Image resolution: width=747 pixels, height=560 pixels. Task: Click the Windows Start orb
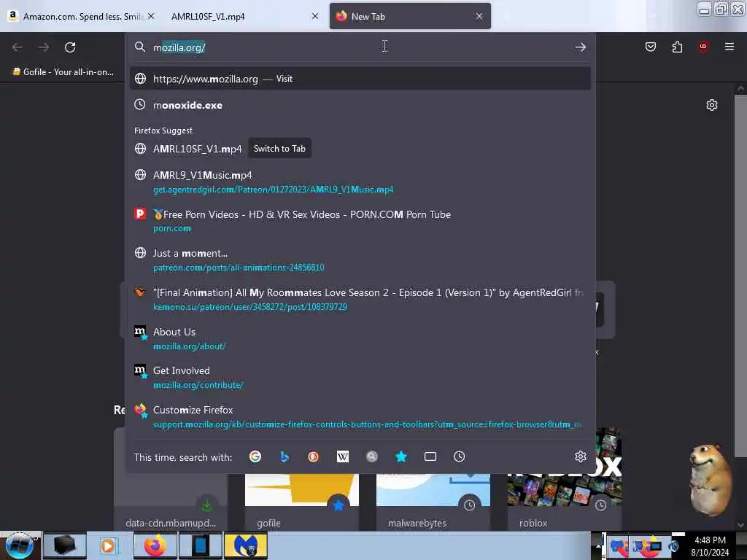pos(20,545)
